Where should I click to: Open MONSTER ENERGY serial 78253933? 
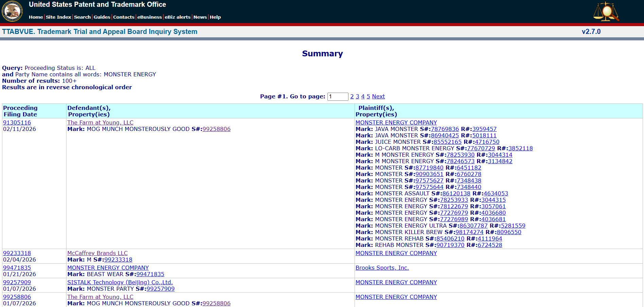click(x=454, y=200)
